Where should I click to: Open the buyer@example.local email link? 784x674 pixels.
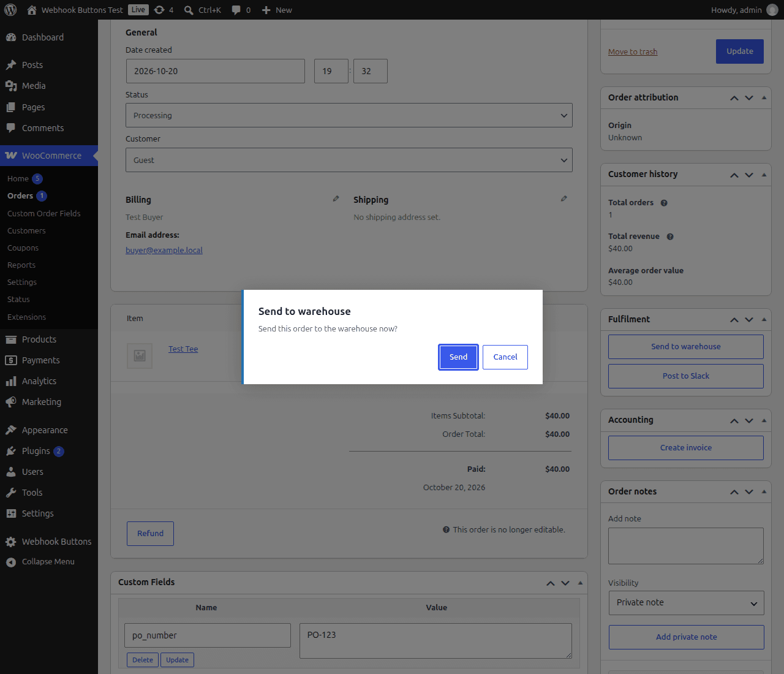pos(164,250)
